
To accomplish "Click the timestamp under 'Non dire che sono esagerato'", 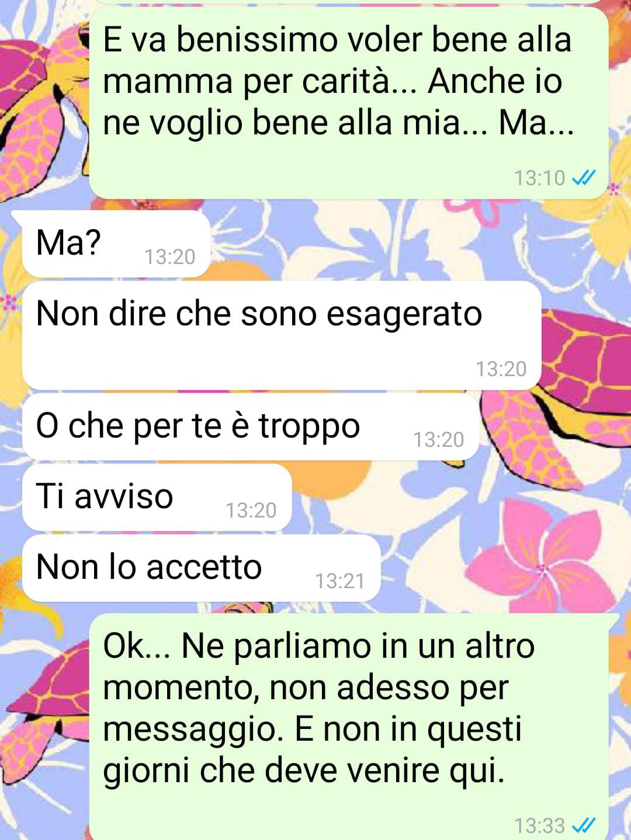I will [501, 369].
